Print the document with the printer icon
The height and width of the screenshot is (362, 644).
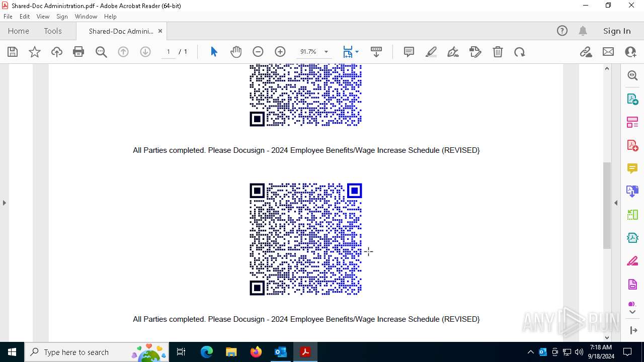tap(78, 52)
